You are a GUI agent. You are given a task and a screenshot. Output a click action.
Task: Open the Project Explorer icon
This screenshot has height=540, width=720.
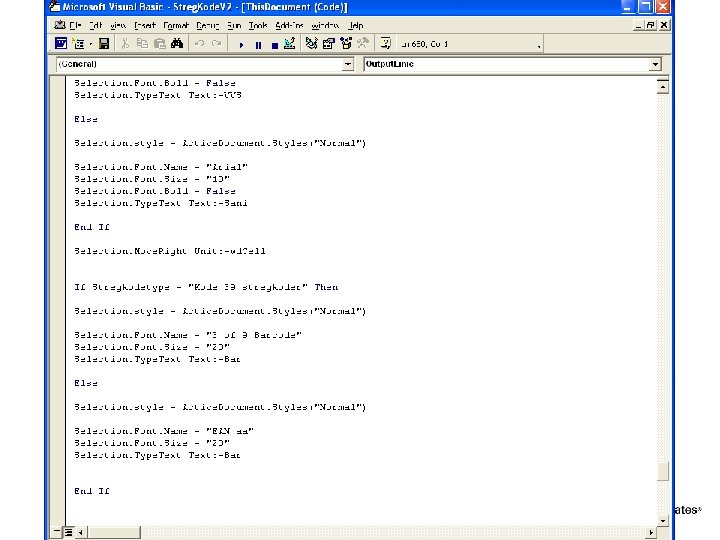311,44
